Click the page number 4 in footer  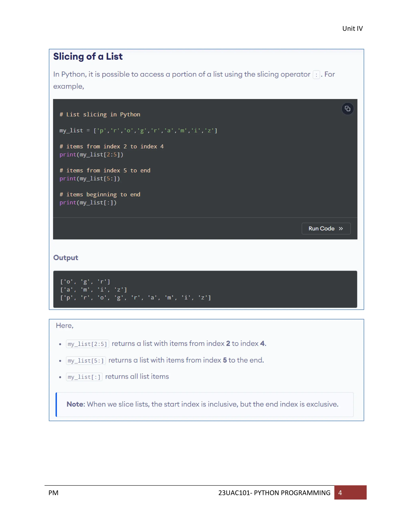click(x=340, y=493)
